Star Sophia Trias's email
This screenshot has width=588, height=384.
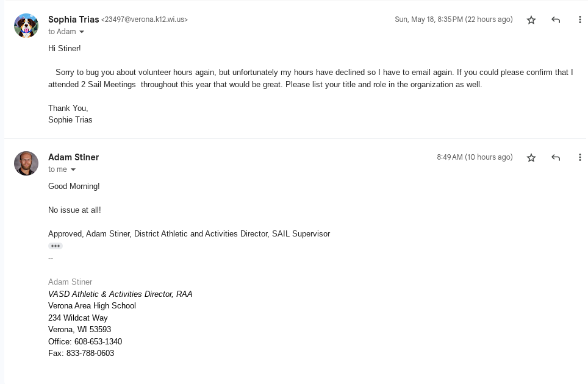click(531, 20)
